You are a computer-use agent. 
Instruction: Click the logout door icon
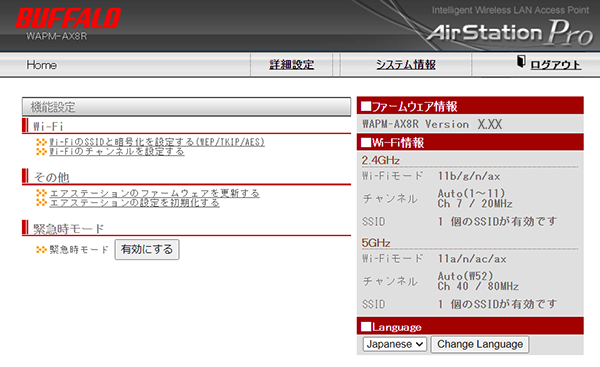click(521, 62)
